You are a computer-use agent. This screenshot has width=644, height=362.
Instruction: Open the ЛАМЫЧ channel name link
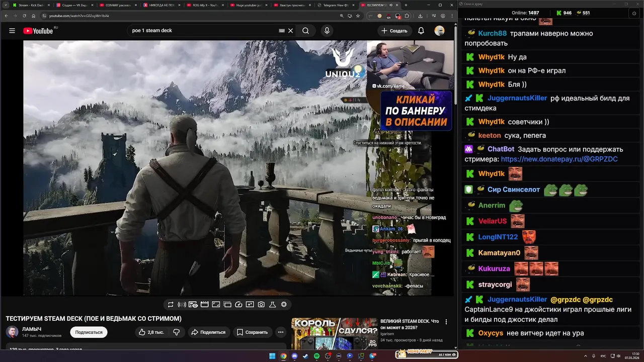(x=32, y=329)
